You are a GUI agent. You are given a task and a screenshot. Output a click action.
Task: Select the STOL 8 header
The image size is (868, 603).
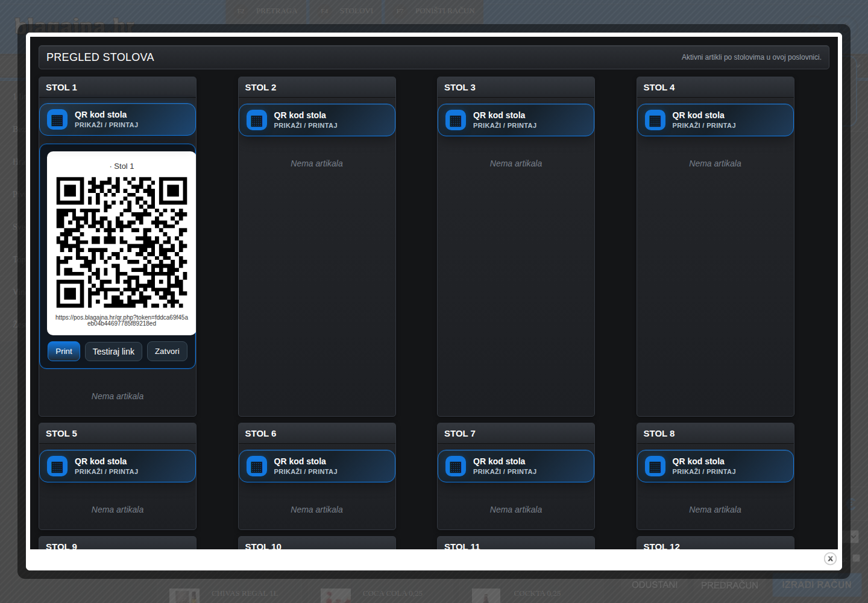[715, 434]
